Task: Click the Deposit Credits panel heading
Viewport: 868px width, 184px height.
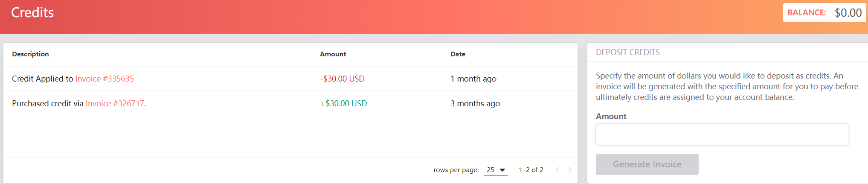Action: point(627,52)
